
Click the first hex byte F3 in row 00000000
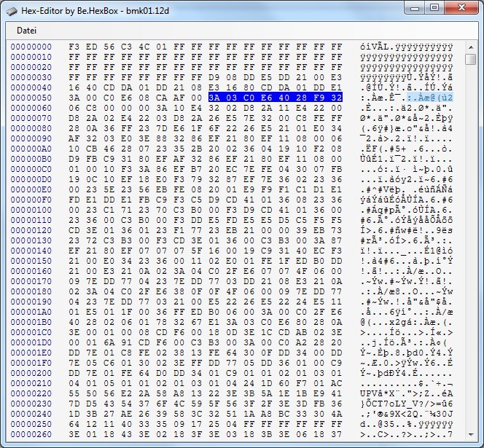(x=74, y=47)
